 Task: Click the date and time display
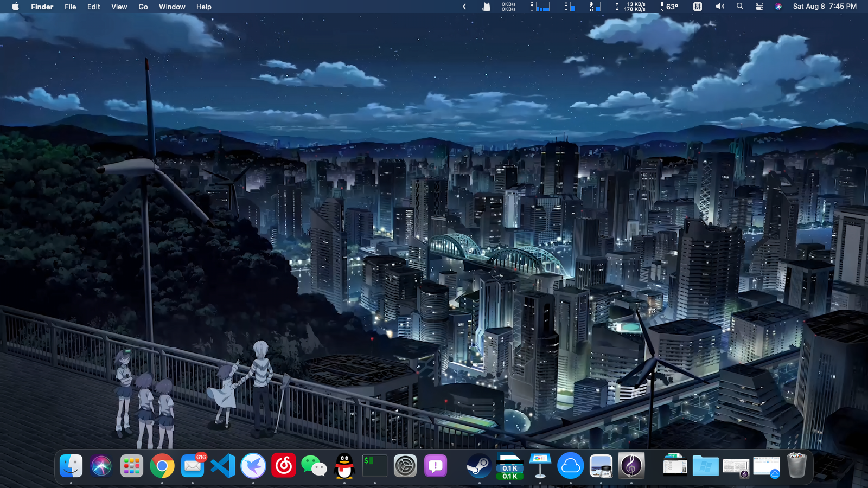click(825, 7)
